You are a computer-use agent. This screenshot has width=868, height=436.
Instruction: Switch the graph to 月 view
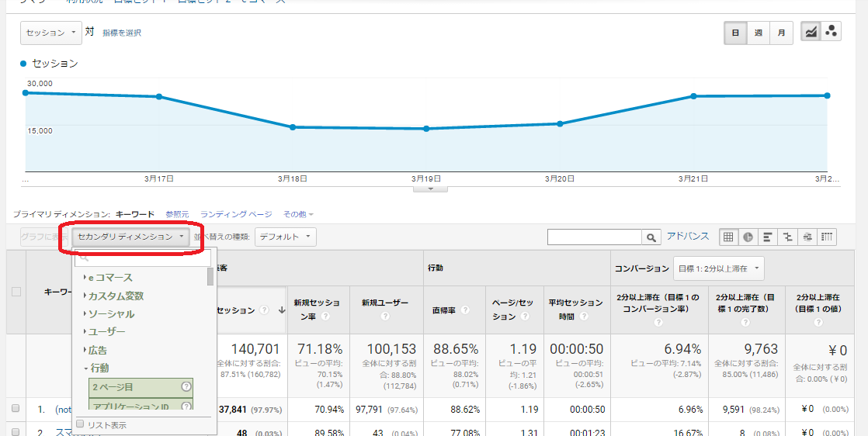tap(781, 33)
